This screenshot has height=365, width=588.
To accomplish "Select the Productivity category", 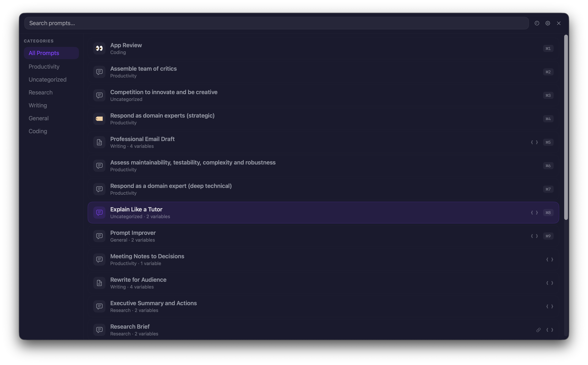I will pos(44,67).
